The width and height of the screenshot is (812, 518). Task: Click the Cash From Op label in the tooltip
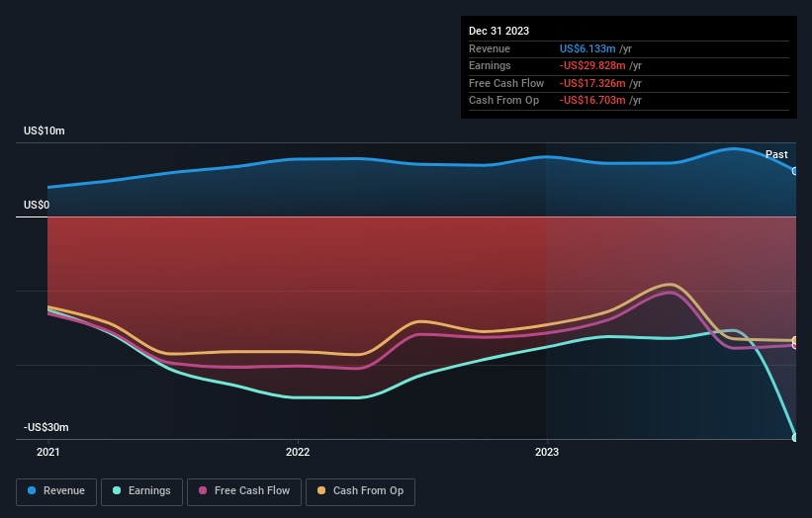click(503, 101)
